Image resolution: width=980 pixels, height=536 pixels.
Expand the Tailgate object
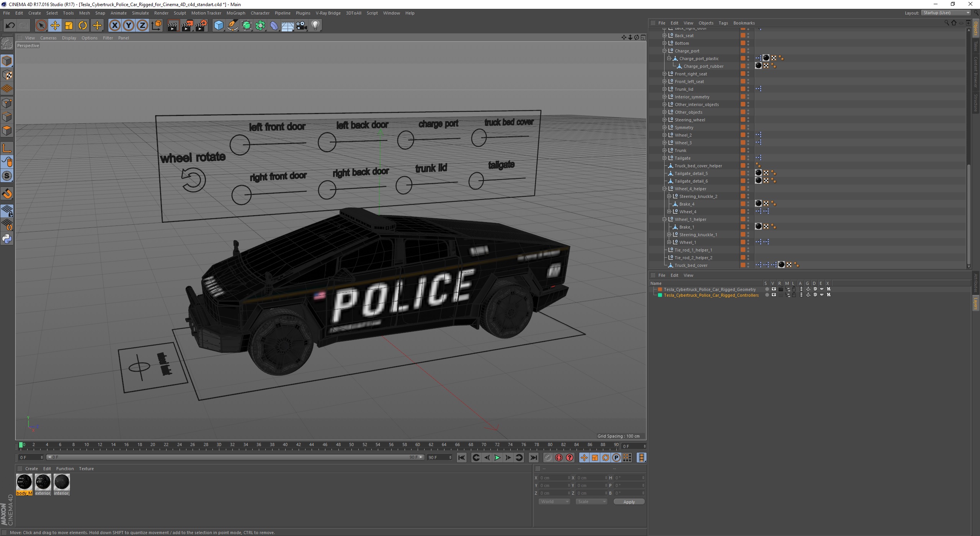click(x=665, y=158)
